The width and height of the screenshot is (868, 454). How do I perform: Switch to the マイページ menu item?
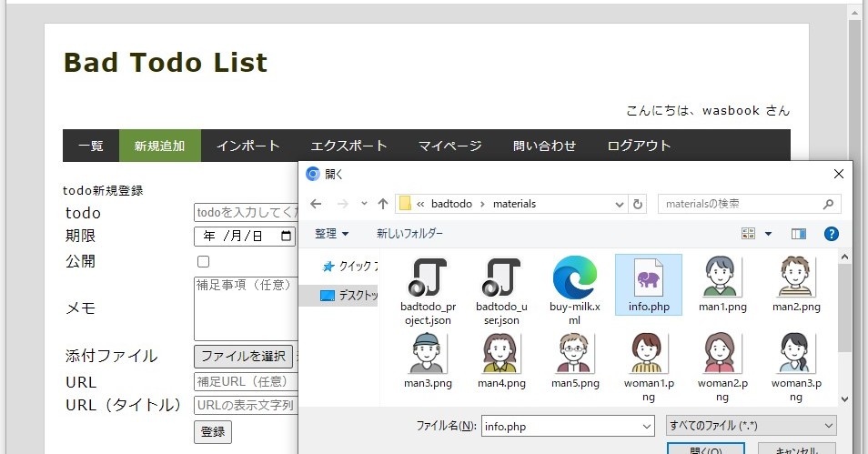click(449, 146)
